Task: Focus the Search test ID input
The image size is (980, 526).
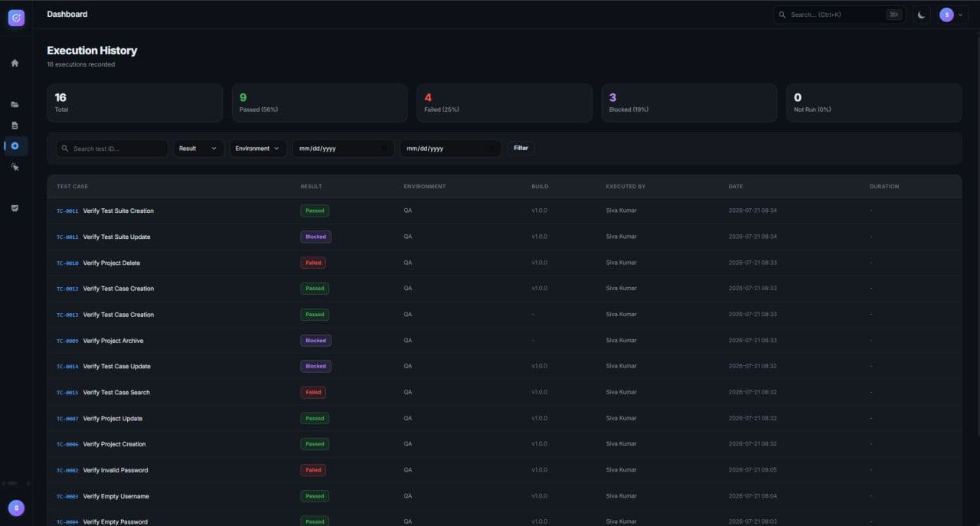Action: click(x=113, y=149)
